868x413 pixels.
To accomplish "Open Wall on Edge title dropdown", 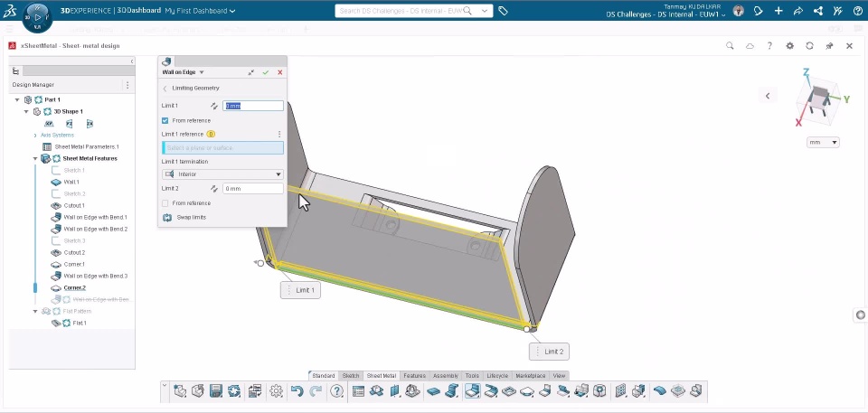I will click(202, 72).
